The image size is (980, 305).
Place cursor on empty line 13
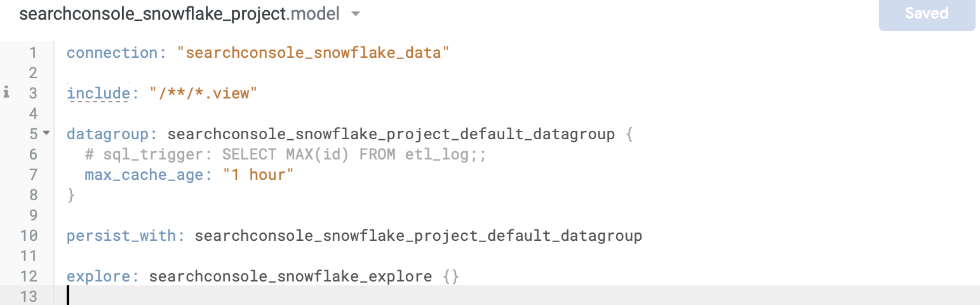pos(521,295)
